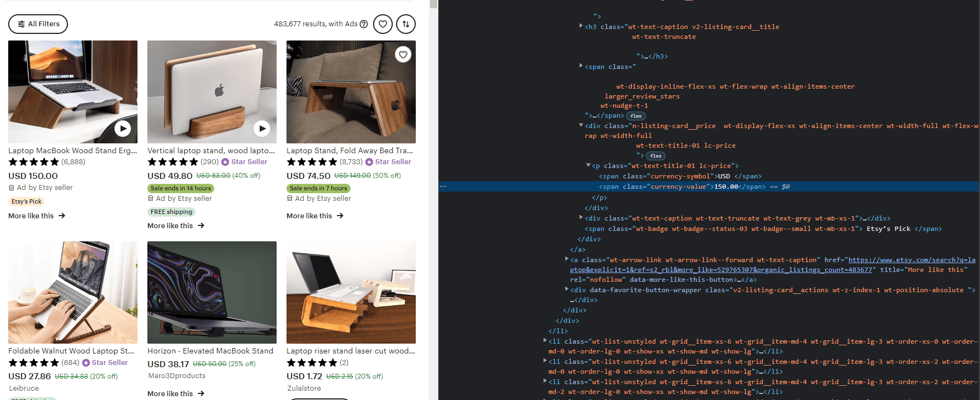This screenshot has height=400, width=980.
Task: Click Vertical laptop stand, wood lapto... title
Action: coord(211,150)
